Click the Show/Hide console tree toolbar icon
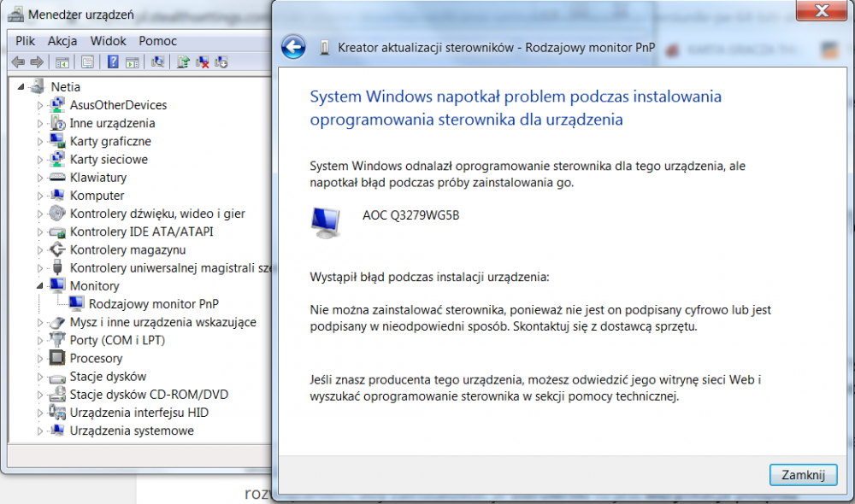The image size is (855, 504). [x=62, y=62]
